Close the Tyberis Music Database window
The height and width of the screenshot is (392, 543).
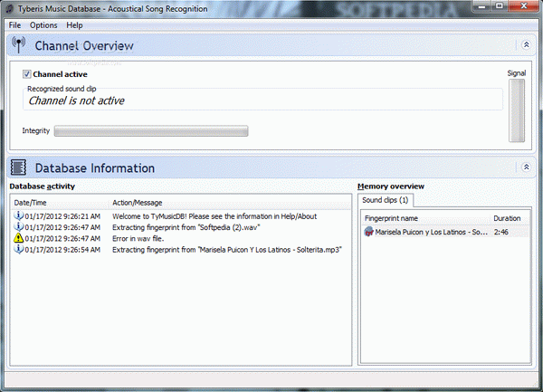pos(523,6)
